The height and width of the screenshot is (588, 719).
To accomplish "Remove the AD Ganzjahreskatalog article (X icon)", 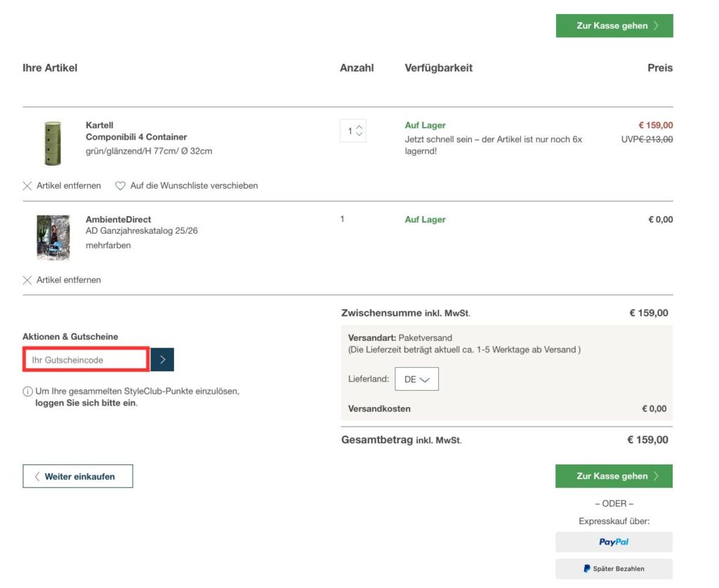I will pos(27,280).
